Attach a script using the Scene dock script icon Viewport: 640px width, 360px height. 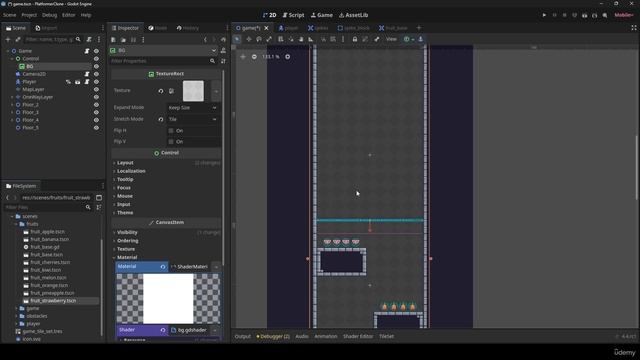(89, 40)
